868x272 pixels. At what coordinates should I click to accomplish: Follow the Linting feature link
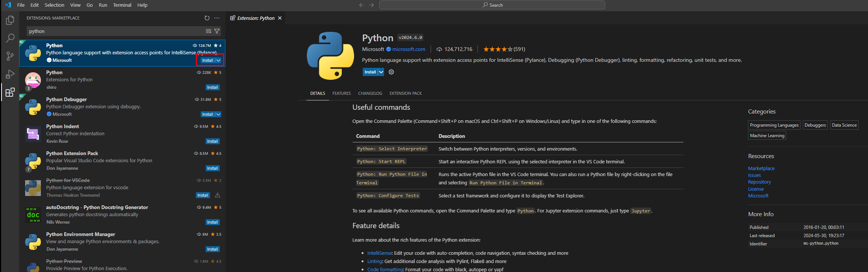(x=374, y=262)
